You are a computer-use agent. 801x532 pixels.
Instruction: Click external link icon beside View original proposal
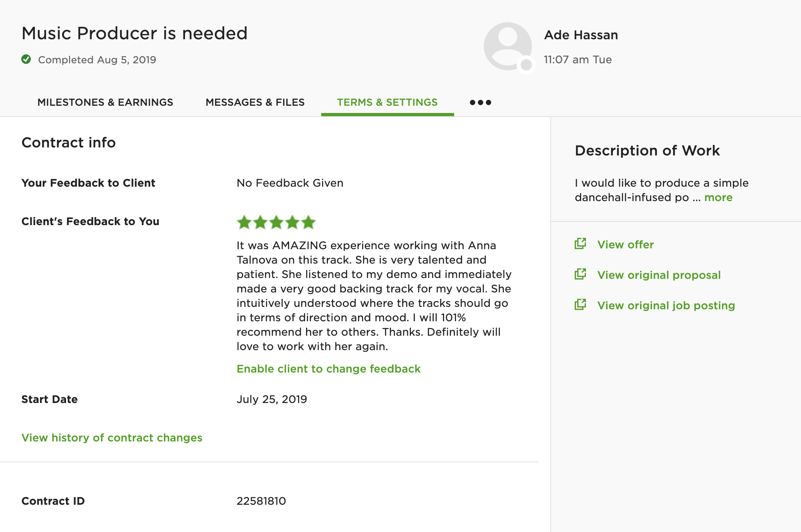(x=580, y=274)
